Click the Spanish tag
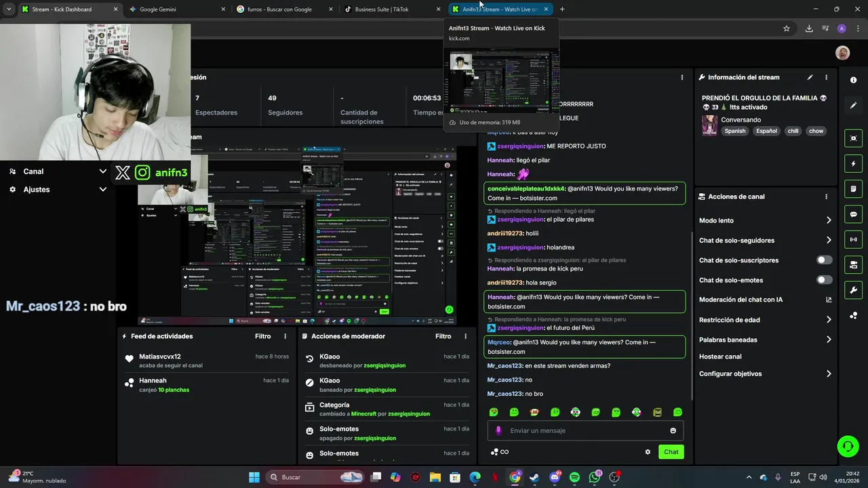 734,131
